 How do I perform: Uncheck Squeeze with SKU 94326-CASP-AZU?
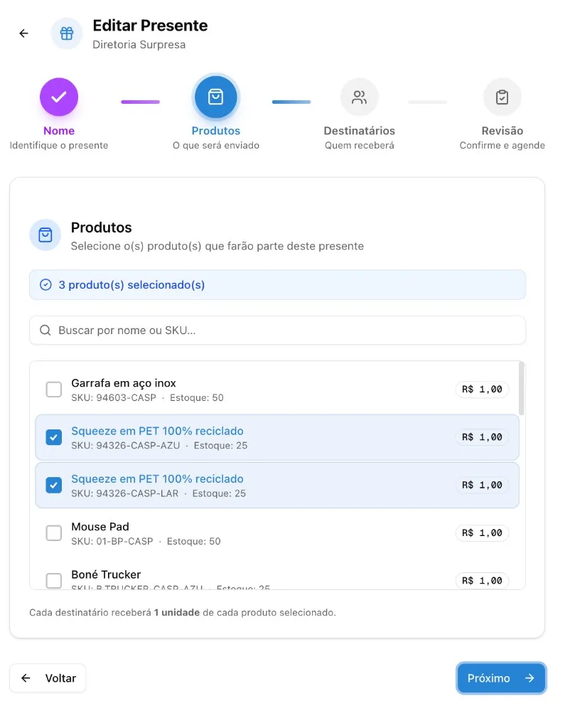[x=54, y=437]
